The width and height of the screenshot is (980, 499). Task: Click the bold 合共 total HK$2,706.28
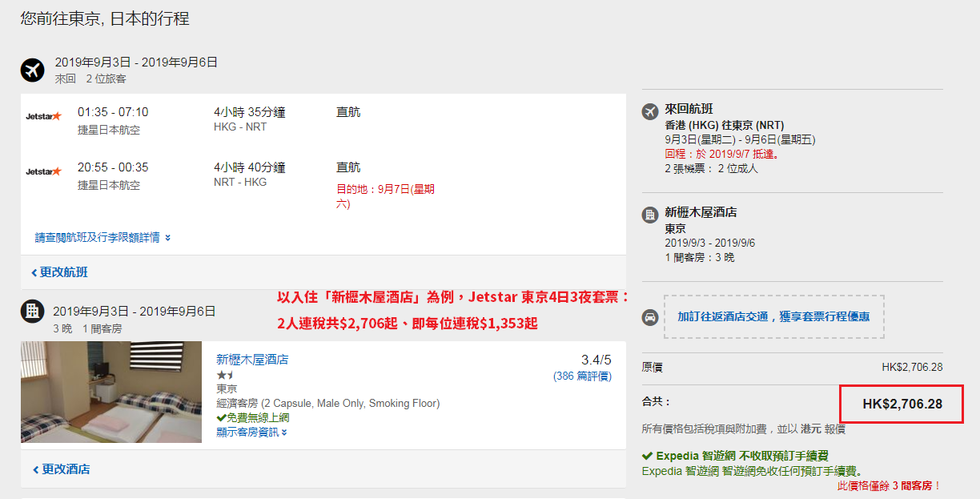(902, 404)
